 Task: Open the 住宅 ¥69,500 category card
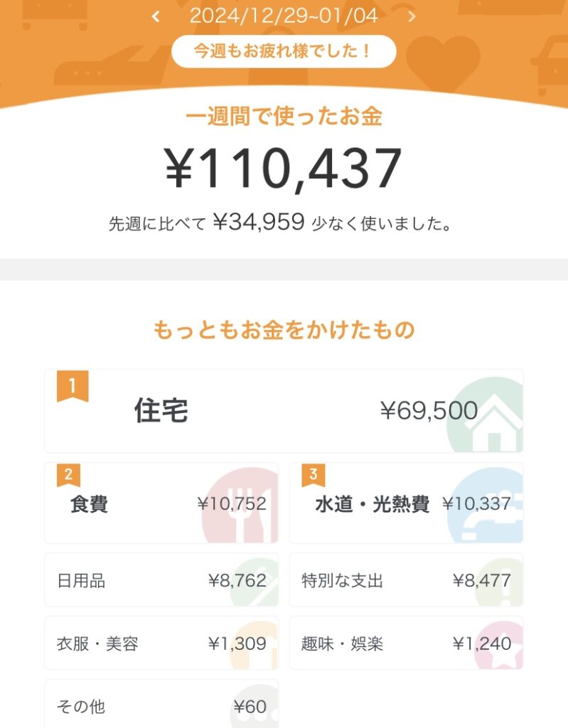click(284, 411)
